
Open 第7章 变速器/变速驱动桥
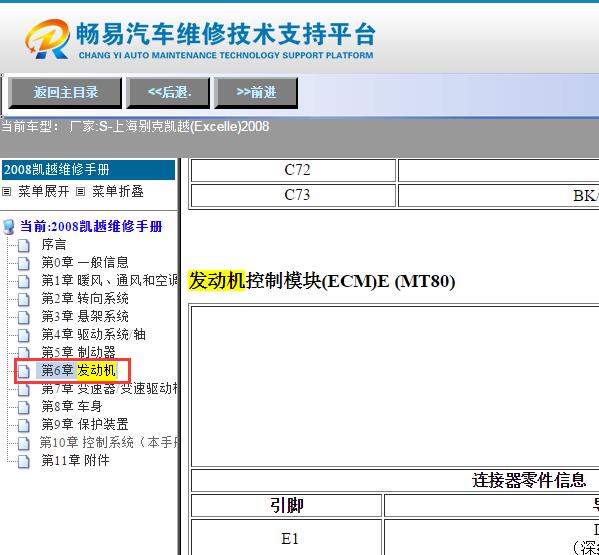tap(110, 389)
